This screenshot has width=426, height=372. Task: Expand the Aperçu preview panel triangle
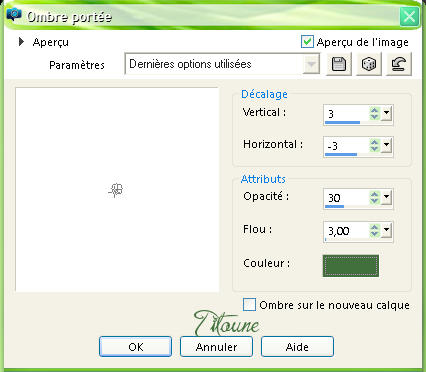(21, 42)
